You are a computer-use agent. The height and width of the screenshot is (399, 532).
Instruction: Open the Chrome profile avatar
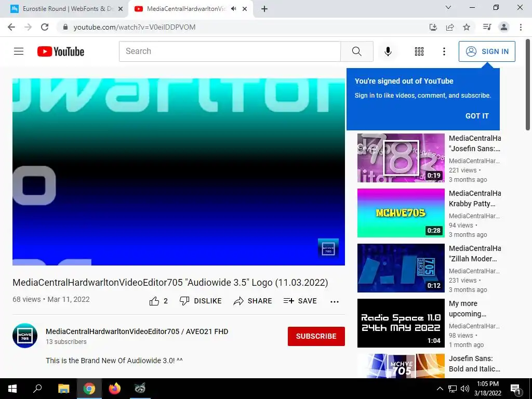pyautogui.click(x=504, y=27)
